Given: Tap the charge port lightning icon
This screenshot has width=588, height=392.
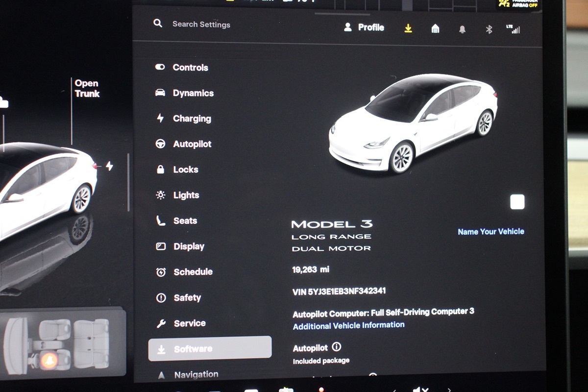Looking at the screenshot, I should 109,167.
